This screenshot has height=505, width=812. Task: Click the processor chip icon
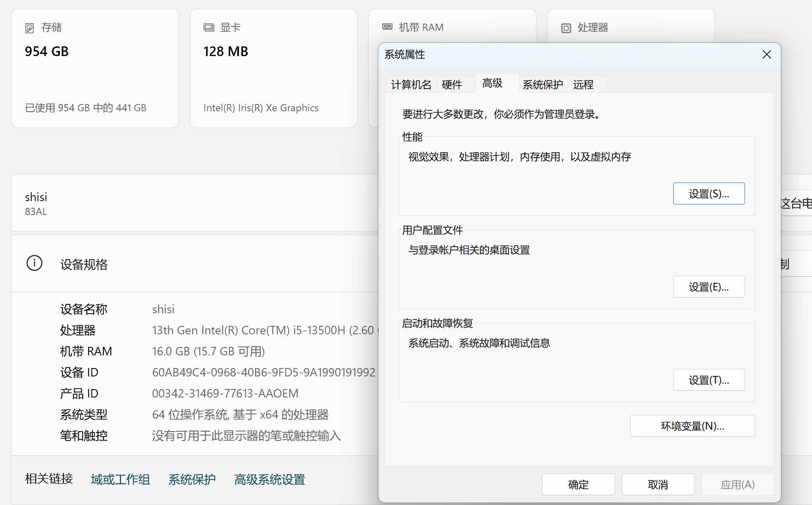click(566, 28)
